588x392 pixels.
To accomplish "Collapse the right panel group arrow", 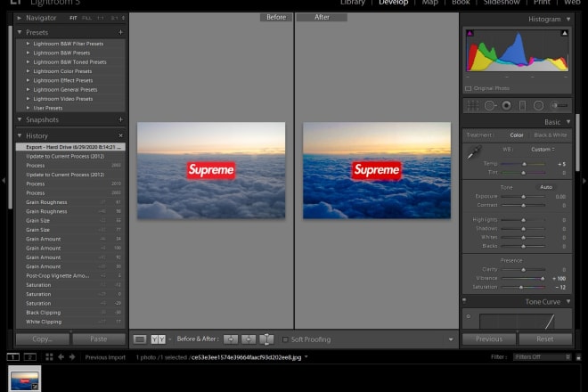I will click(x=584, y=181).
